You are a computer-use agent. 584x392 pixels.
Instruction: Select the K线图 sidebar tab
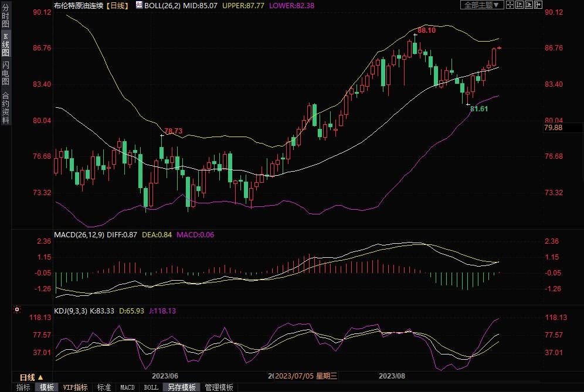coord(6,44)
